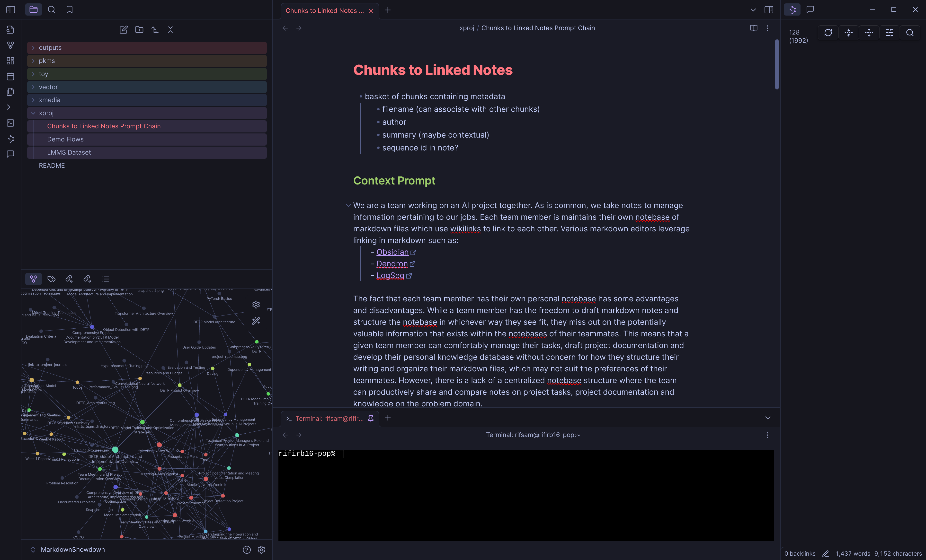The width and height of the screenshot is (926, 560).
Task: Open graph view from left ribbon
Action: click(10, 45)
